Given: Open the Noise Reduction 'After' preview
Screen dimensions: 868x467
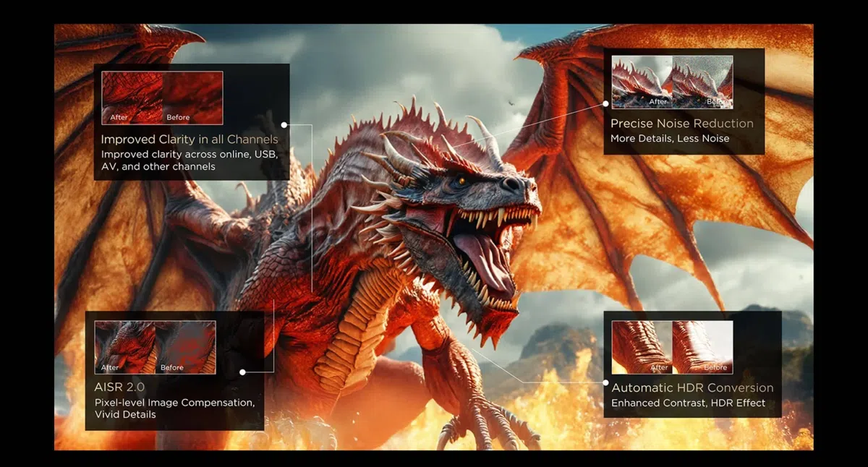Looking at the screenshot, I should click(642, 82).
